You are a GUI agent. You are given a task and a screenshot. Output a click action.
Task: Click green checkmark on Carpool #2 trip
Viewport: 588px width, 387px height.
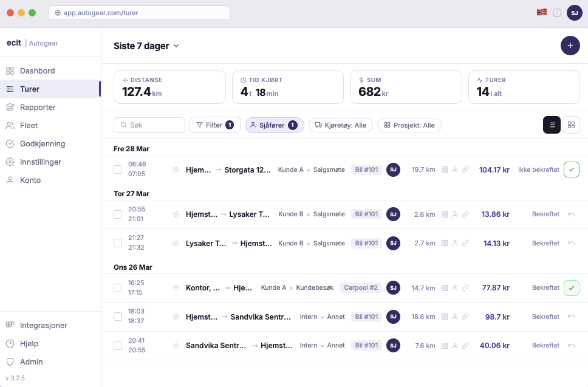click(571, 288)
